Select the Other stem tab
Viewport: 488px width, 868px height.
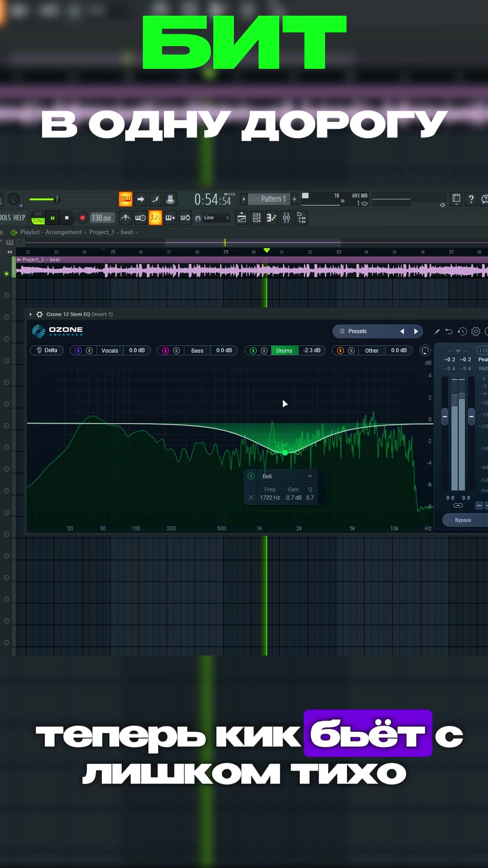tap(372, 350)
